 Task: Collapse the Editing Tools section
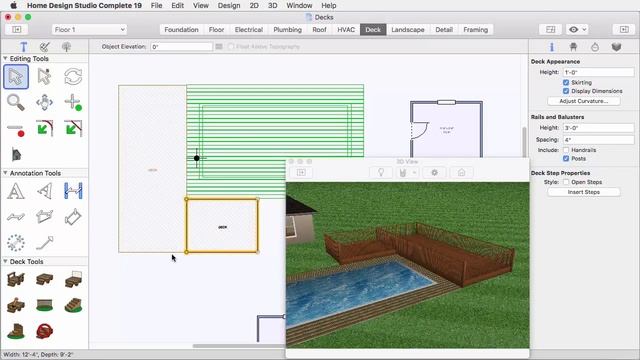(5, 59)
